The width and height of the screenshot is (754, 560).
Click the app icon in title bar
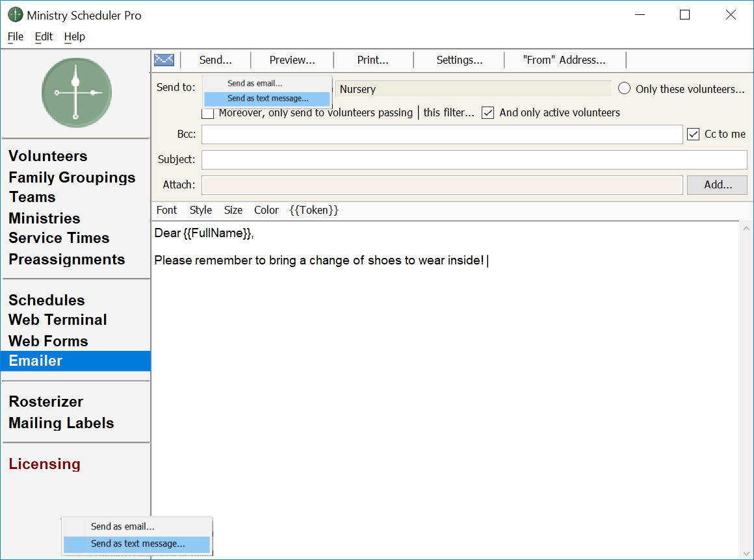[x=15, y=15]
